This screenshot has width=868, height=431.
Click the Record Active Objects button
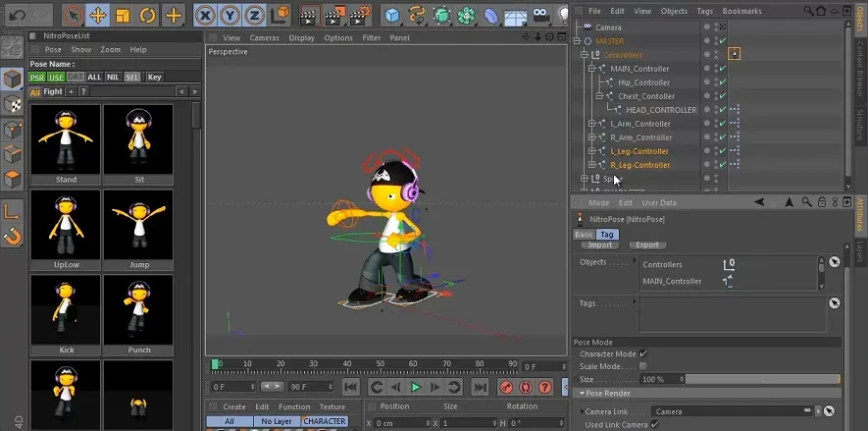click(507, 388)
